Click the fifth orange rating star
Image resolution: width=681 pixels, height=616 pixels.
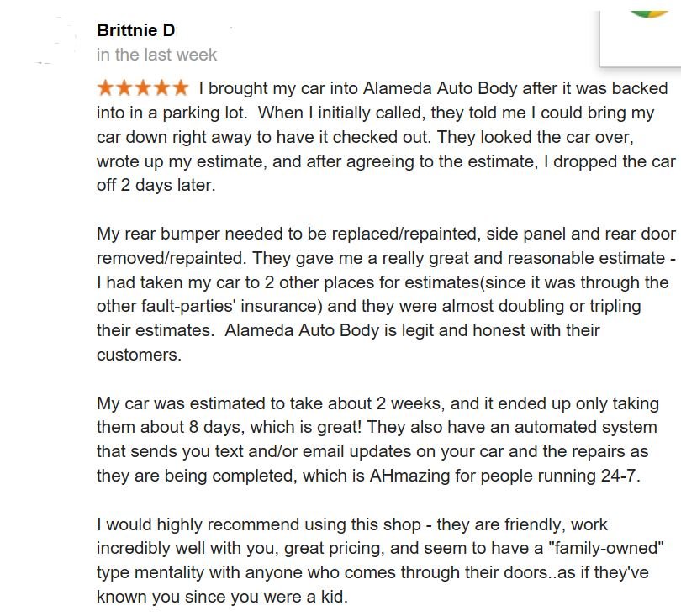180,87
